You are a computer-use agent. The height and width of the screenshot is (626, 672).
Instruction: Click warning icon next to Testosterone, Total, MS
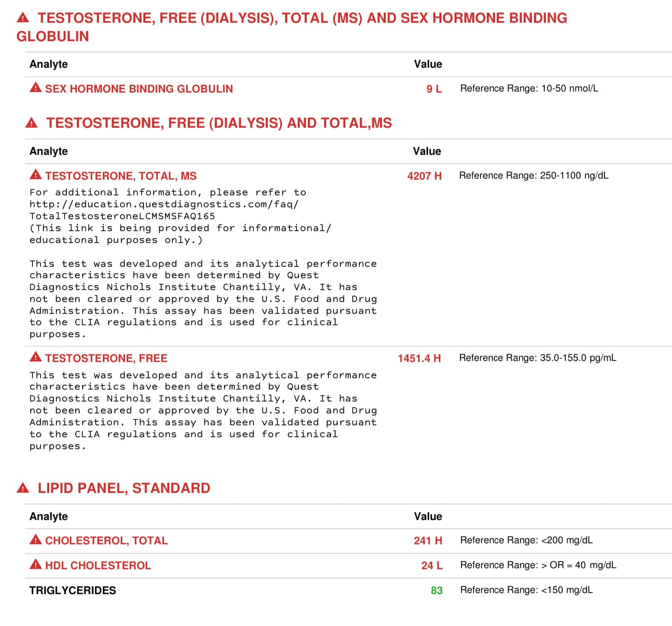(x=36, y=175)
